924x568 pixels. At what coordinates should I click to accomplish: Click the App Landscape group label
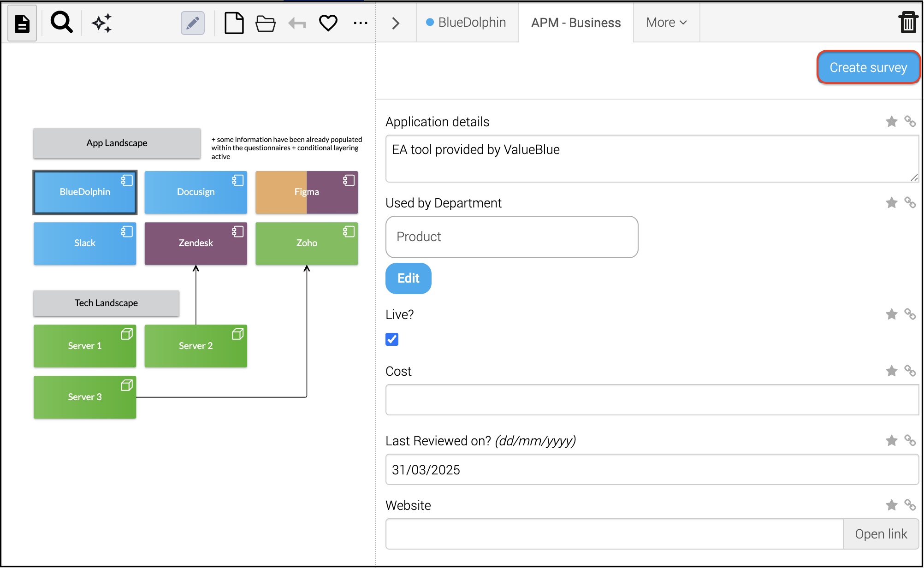(x=117, y=143)
